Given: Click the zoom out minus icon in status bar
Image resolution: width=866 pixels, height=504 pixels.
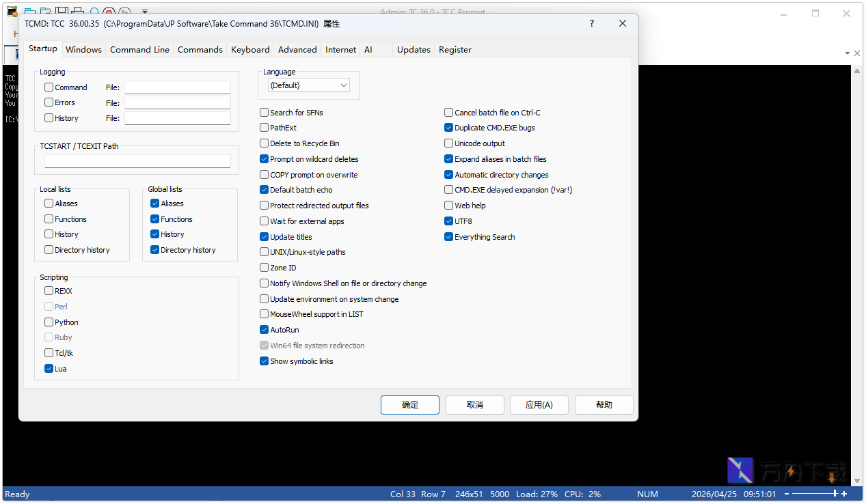Looking at the screenshot, I should tap(787, 494).
